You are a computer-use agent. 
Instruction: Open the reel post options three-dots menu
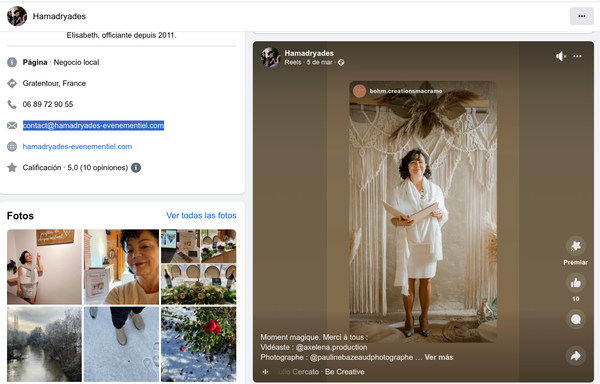pyautogui.click(x=577, y=56)
